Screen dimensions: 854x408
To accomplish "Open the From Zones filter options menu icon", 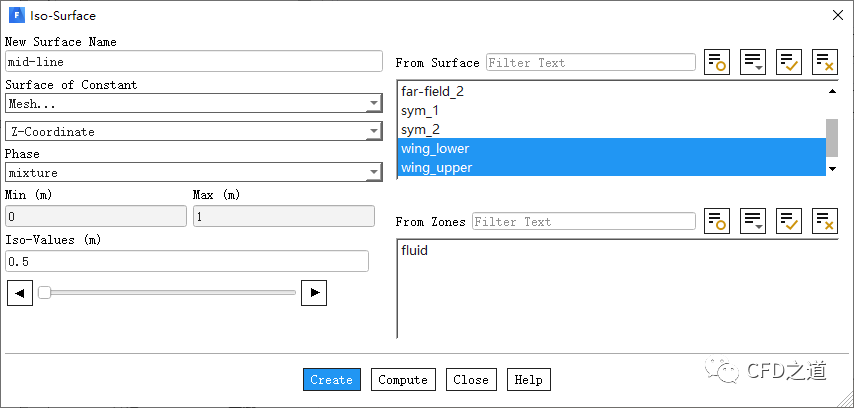I will [753, 221].
